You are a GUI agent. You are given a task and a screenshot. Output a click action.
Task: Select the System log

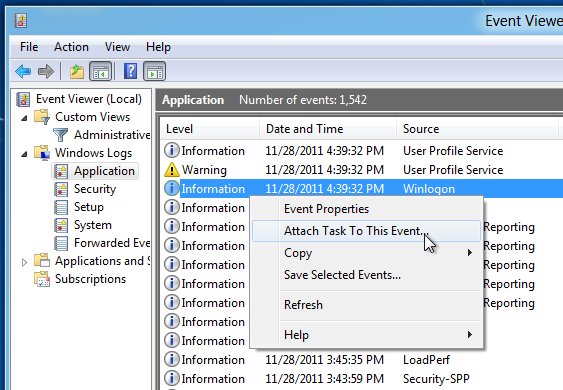[93, 225]
